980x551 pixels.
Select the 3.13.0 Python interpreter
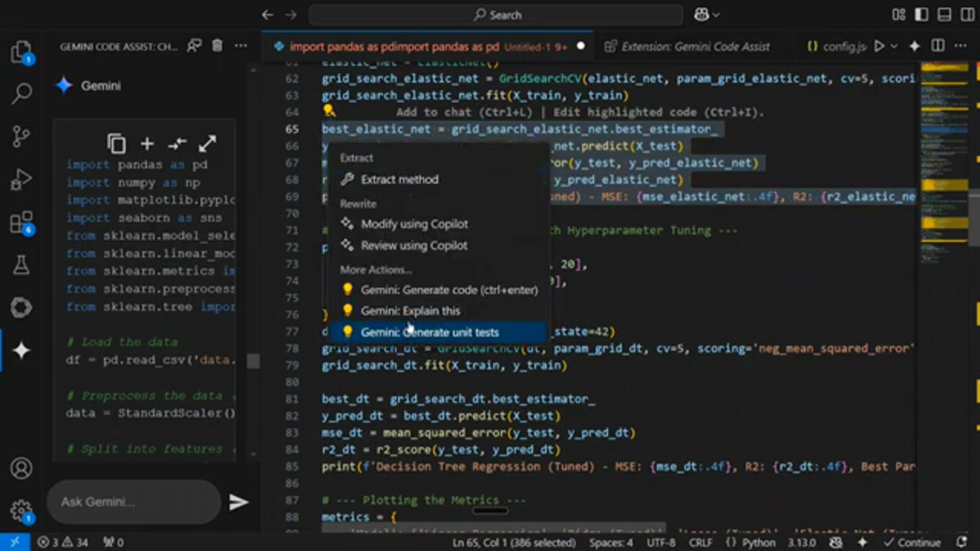[x=802, y=542]
